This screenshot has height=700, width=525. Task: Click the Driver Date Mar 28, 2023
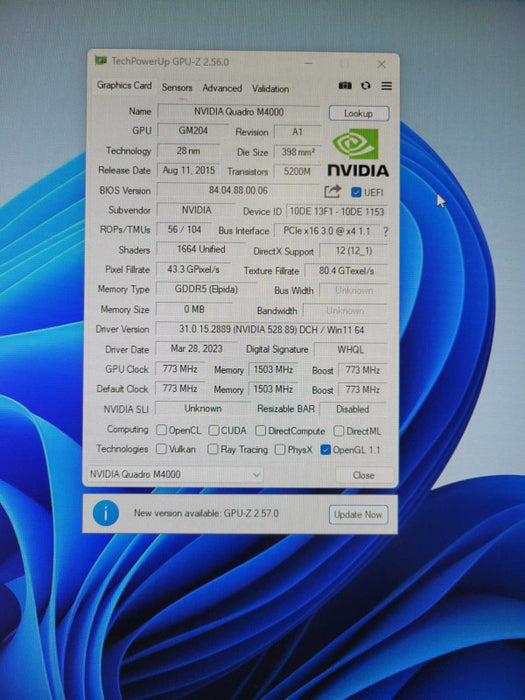196,349
